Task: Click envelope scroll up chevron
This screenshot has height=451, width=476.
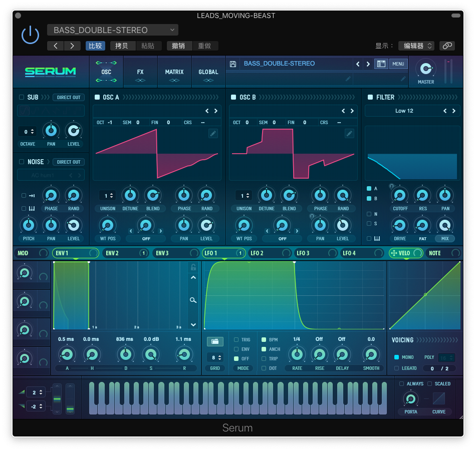Action: tap(193, 277)
